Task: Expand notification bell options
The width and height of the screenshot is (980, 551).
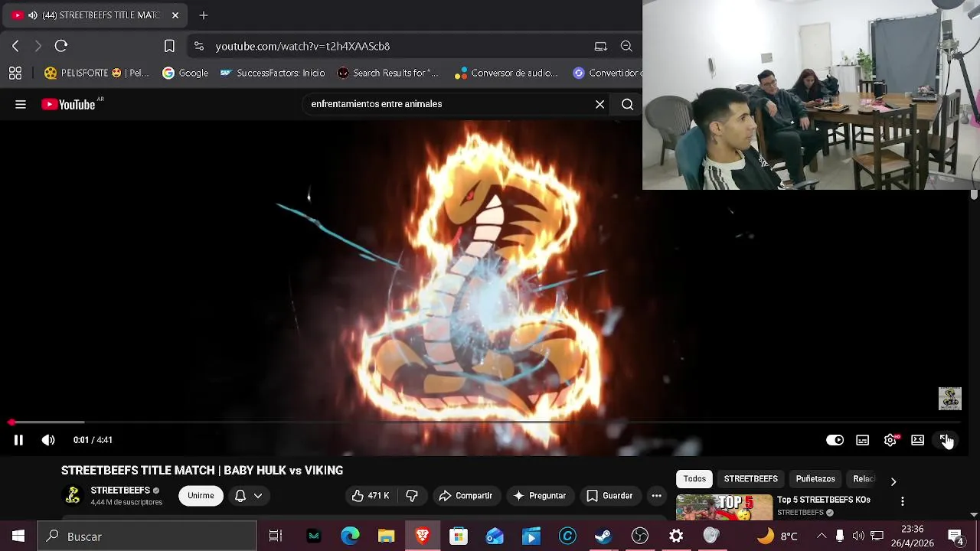Action: [x=248, y=496]
